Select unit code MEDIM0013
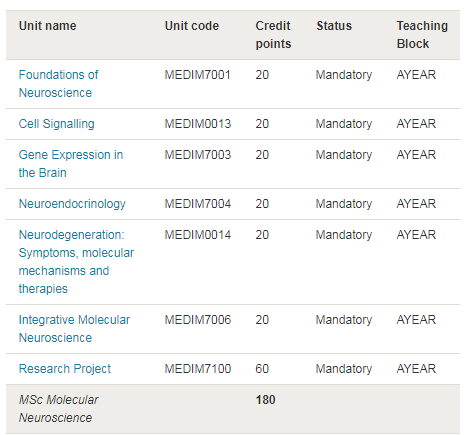The image size is (468, 435). coord(198,124)
